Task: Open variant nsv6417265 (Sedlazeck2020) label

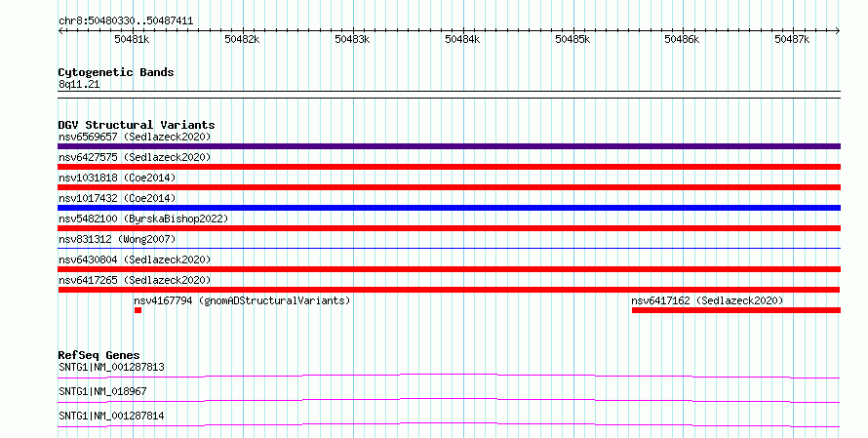Action: tap(135, 280)
